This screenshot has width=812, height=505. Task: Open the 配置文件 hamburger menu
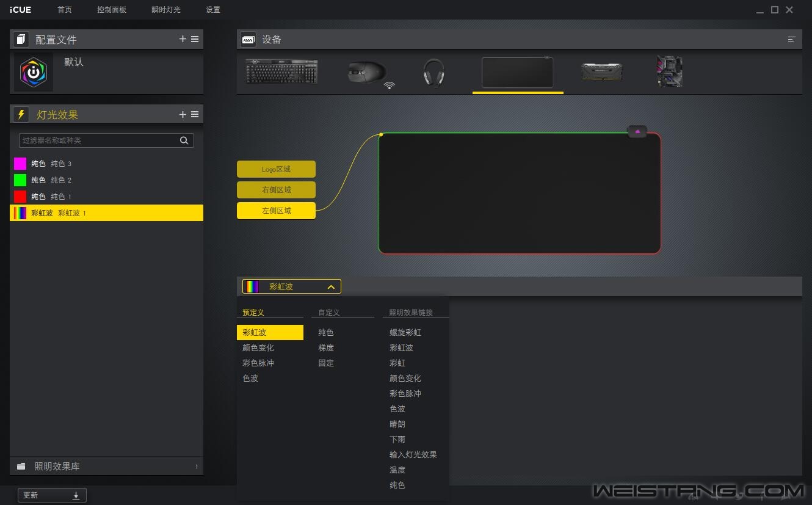coord(195,39)
